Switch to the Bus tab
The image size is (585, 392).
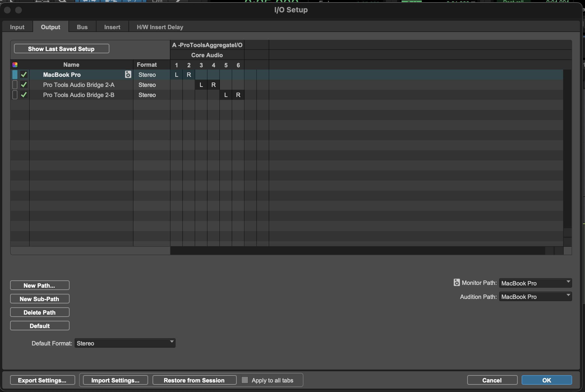coord(82,27)
